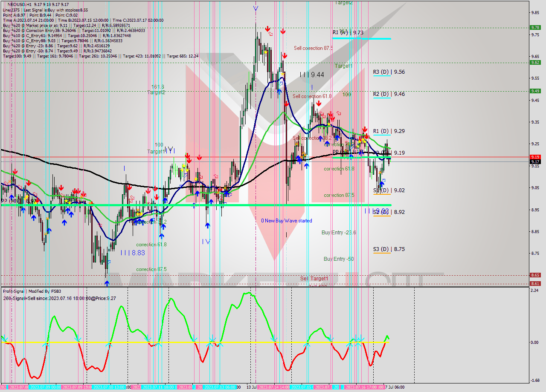Click the blue 'V' wave label at chart top

click(256, 8)
